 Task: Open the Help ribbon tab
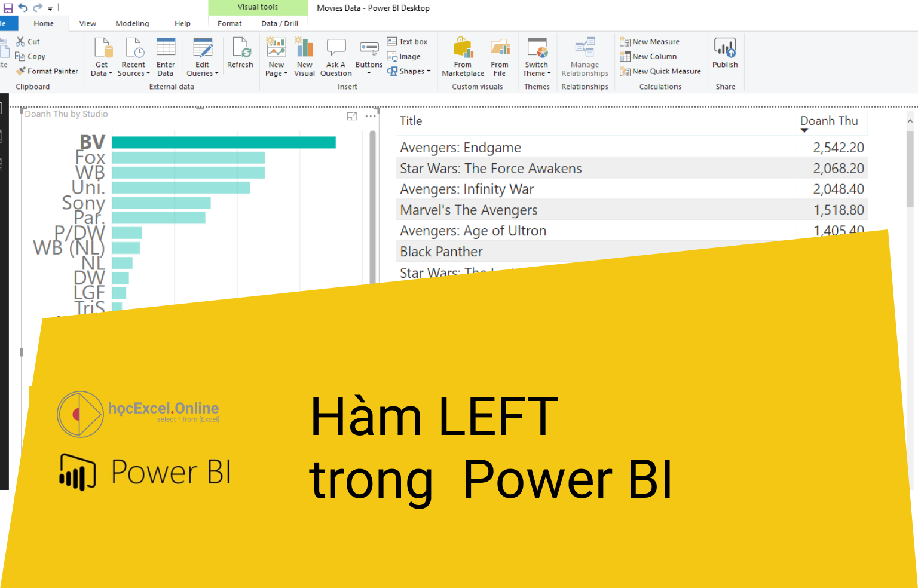coord(183,23)
